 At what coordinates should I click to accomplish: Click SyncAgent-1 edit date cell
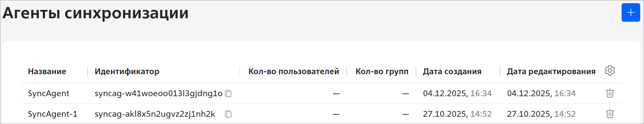(x=541, y=114)
